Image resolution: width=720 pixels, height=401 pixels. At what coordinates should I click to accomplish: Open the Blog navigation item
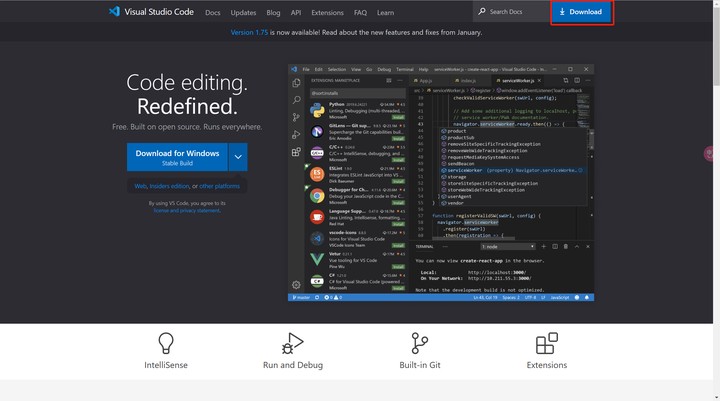coord(273,13)
